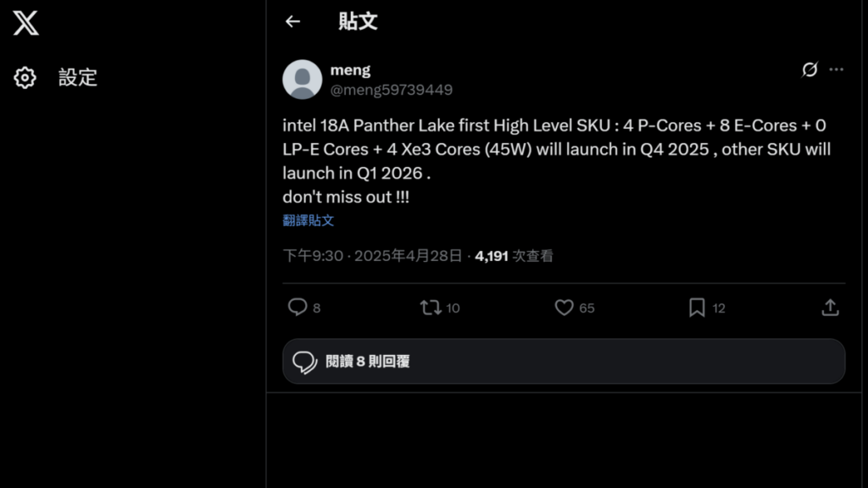The image size is (868, 488).
Task: Go back with the left arrow icon
Action: 292,21
